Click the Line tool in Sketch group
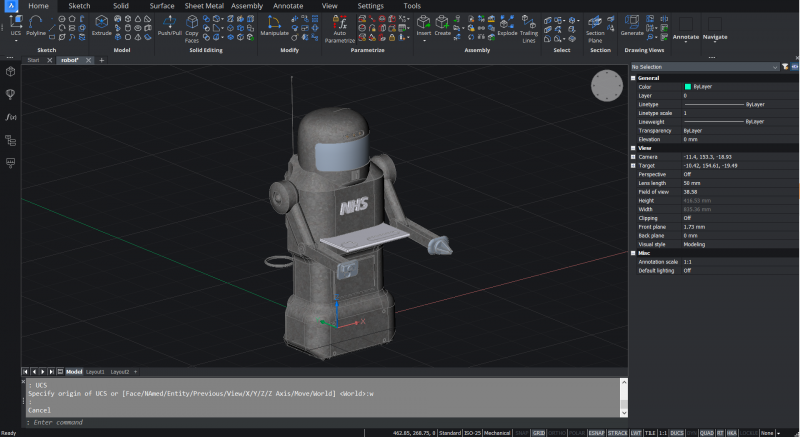Screen dimensions: 800x437 point(52,28)
